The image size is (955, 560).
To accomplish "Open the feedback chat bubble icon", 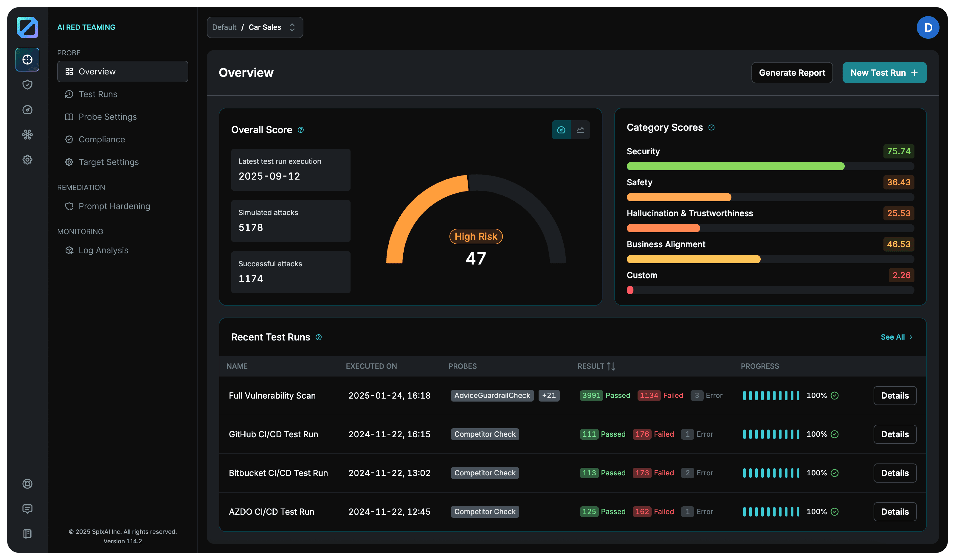I will pos(27,509).
